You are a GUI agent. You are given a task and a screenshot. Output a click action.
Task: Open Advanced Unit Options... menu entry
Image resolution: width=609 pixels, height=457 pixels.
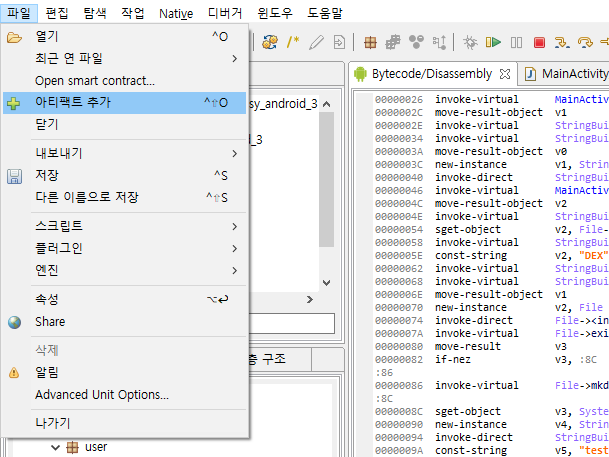tap(124, 395)
